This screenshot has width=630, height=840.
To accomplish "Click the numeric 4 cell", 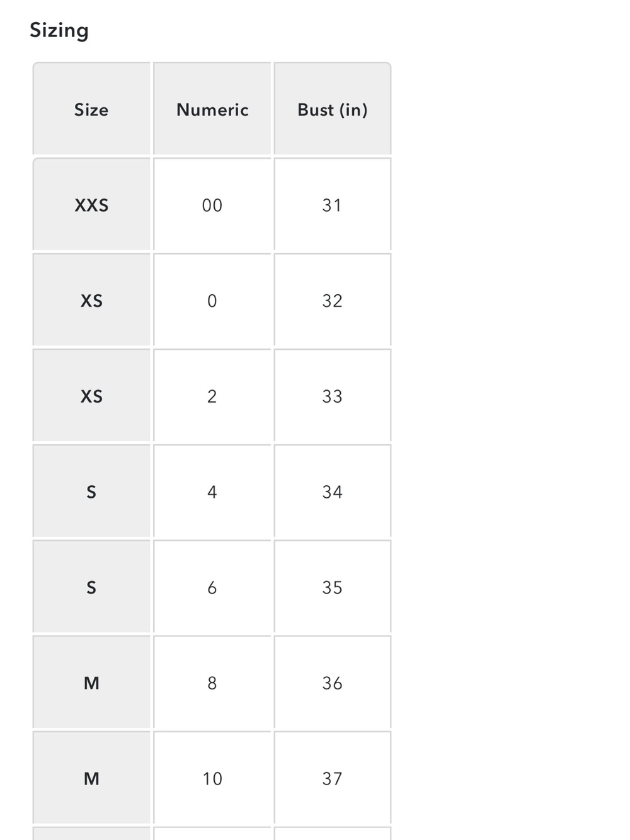I will pyautogui.click(x=212, y=491).
